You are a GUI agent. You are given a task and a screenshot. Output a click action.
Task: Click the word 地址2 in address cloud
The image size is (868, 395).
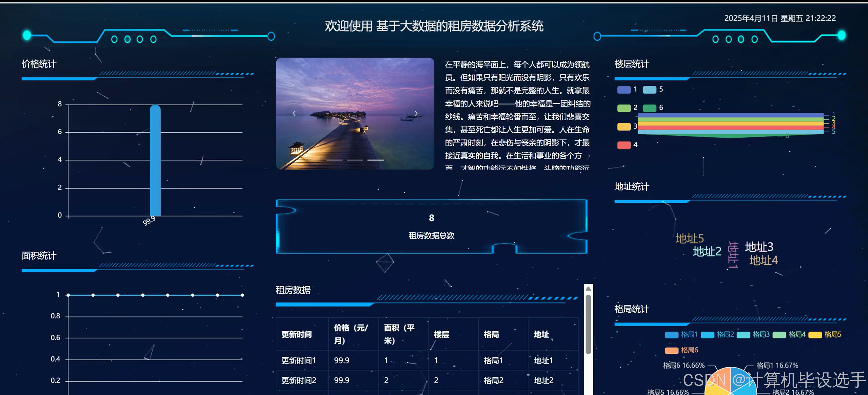click(707, 252)
